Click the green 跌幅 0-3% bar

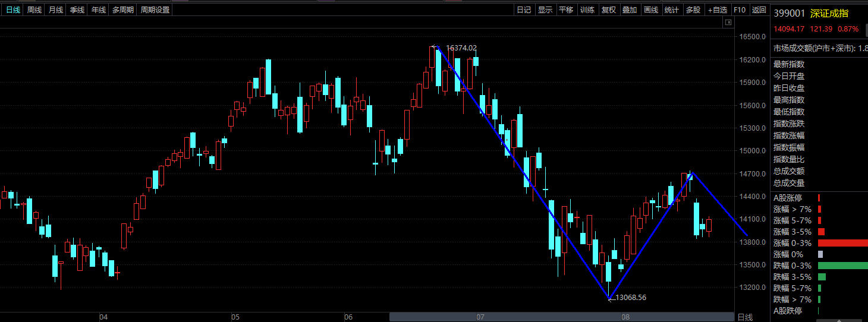coord(843,266)
